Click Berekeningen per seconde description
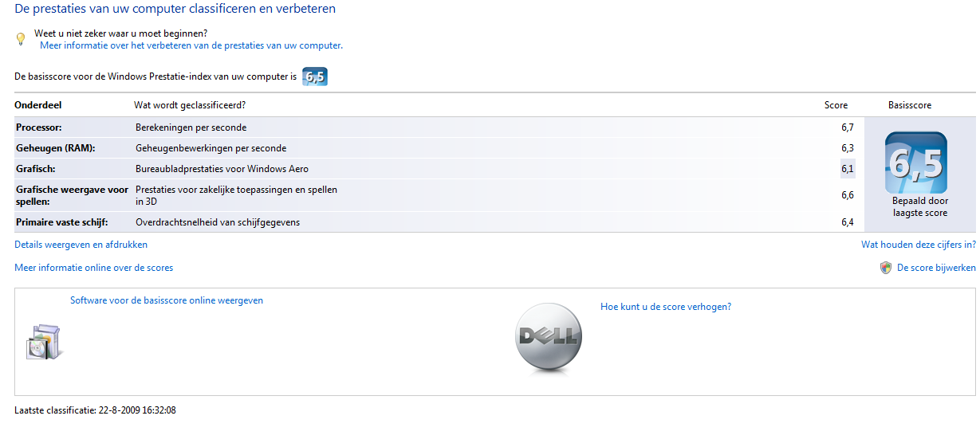Viewport: 980px width, 447px height. point(191,127)
